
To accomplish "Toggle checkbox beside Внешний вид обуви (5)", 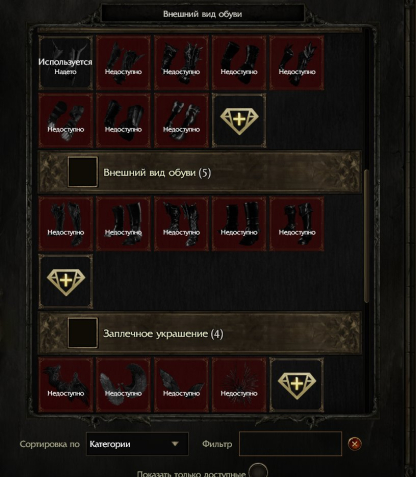I will (83, 172).
